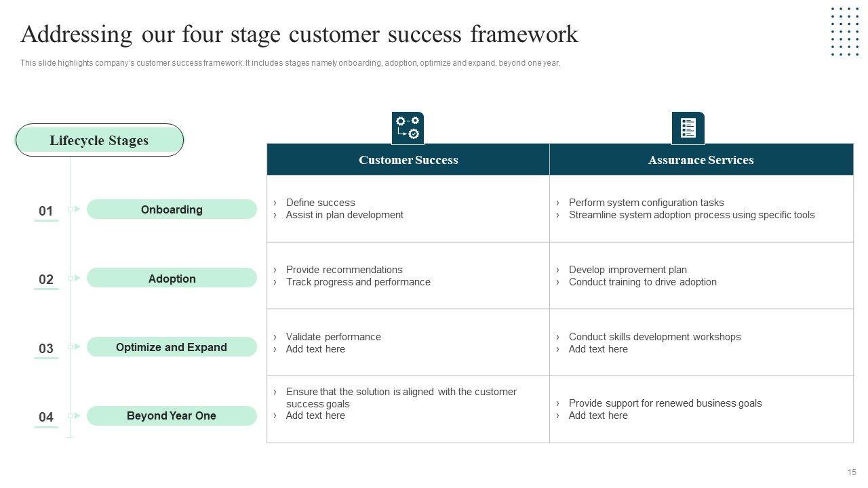Click the slide title about the customer success framework
Viewport: 868px width, 488px height.
pos(299,34)
